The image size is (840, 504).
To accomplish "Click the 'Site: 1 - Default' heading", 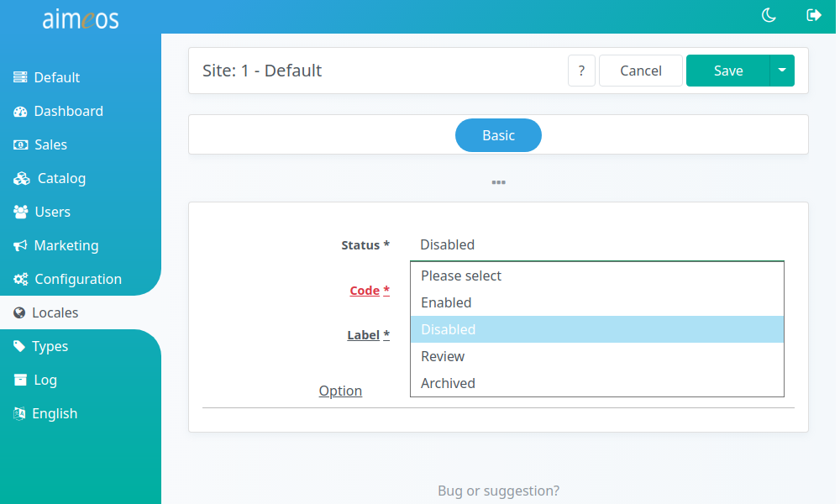I will pos(262,71).
